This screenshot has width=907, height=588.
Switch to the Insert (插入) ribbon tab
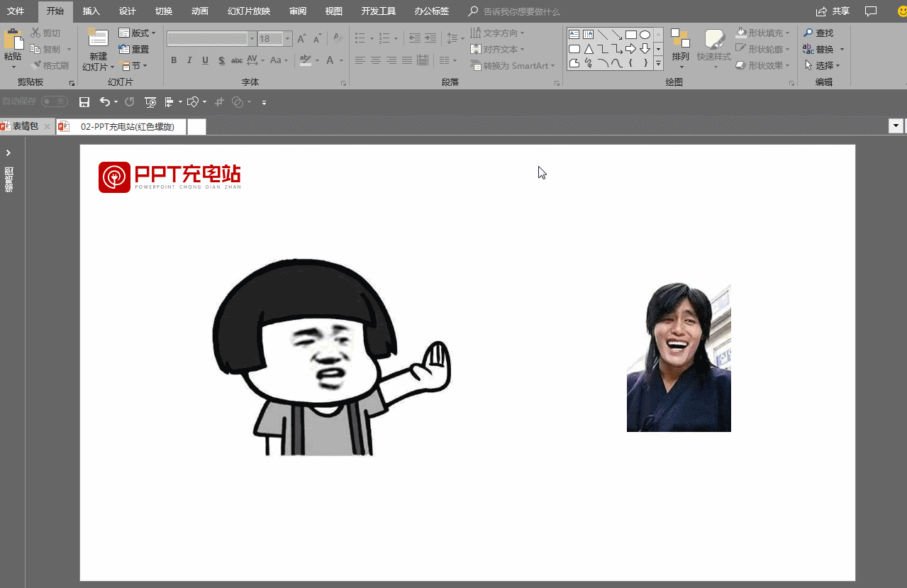(x=91, y=11)
